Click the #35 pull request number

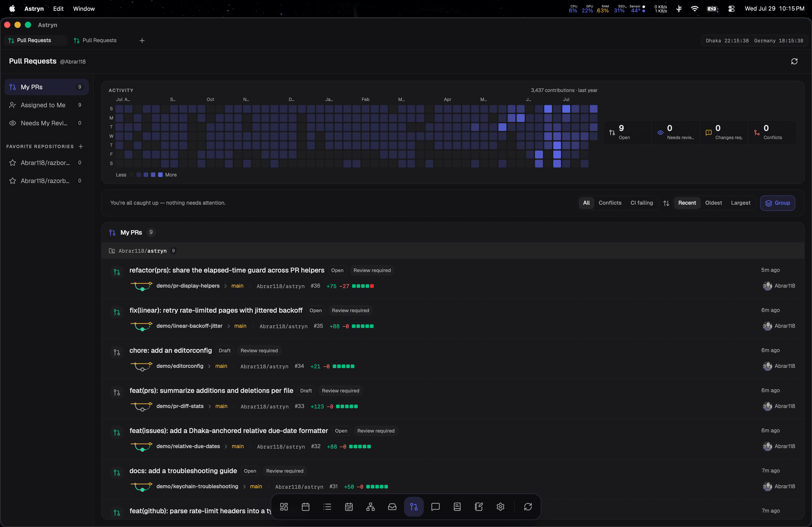318,326
